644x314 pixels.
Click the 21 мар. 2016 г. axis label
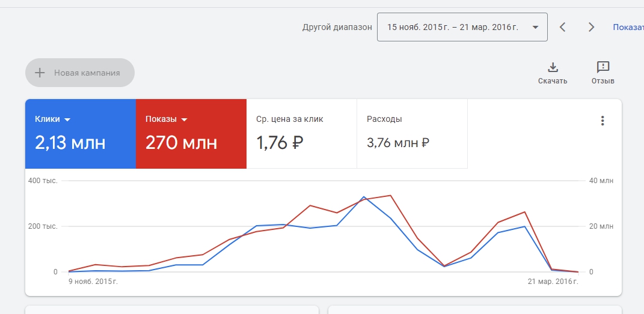click(x=553, y=282)
